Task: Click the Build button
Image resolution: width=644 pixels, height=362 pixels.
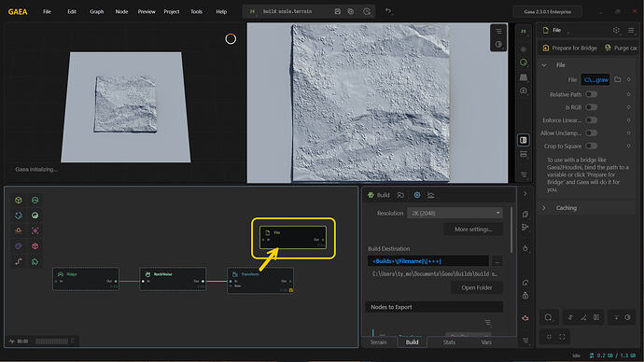Action: [379, 195]
